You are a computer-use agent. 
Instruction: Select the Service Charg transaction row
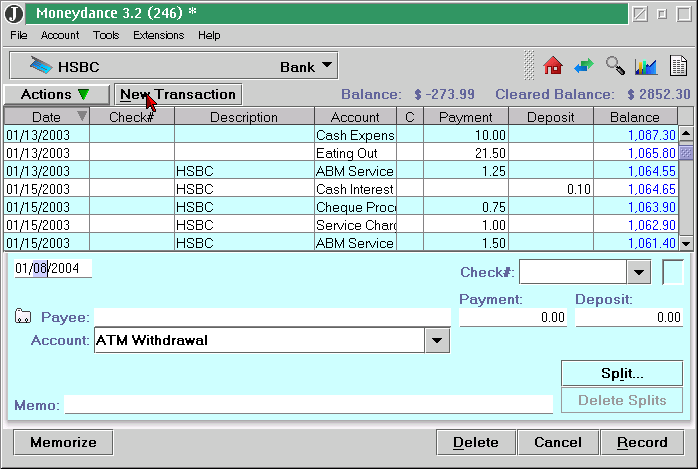pos(341,225)
